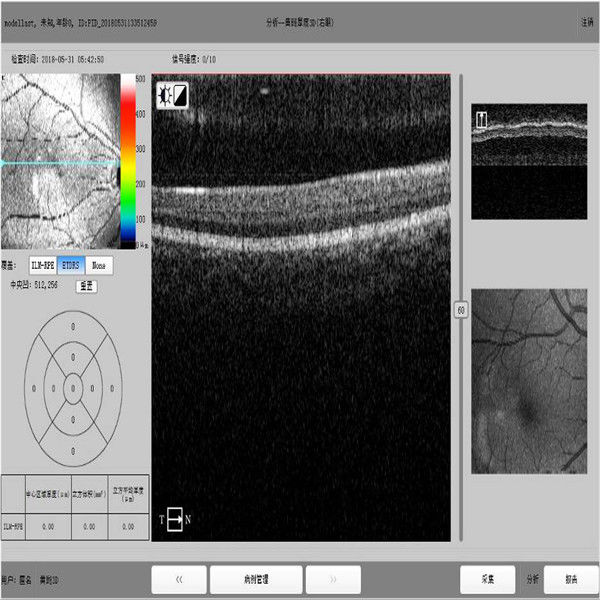
Task: Click the 重置 reset button
Action: tap(86, 286)
